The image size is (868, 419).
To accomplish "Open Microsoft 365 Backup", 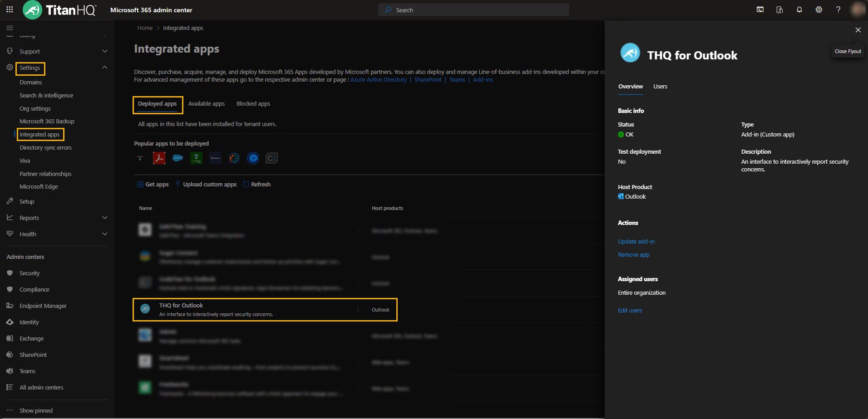I will tap(47, 122).
